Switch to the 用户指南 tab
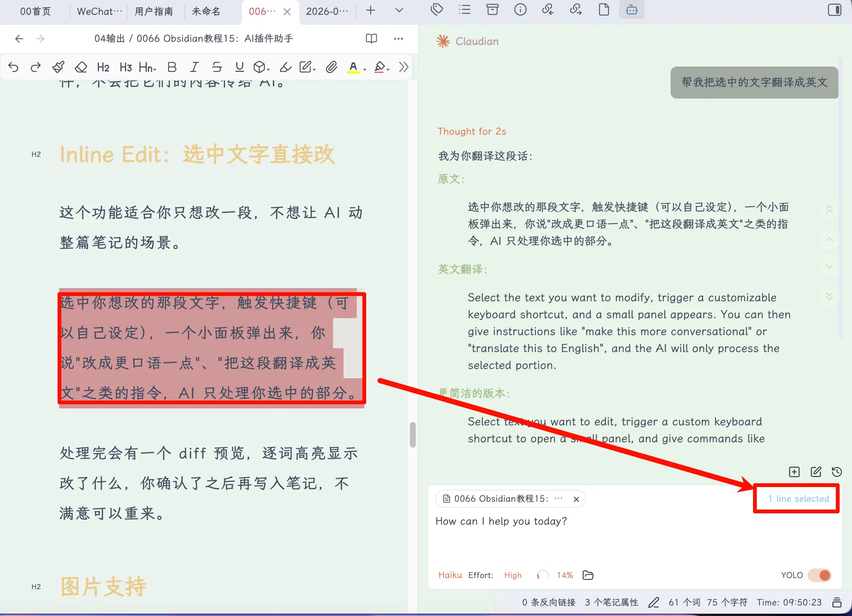Image resolution: width=852 pixels, height=616 pixels. tap(154, 11)
